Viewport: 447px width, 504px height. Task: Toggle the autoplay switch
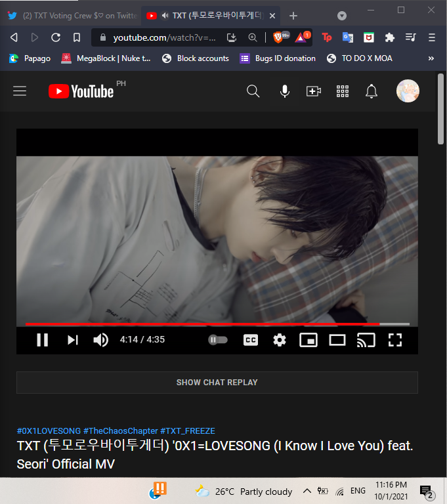[x=218, y=340]
